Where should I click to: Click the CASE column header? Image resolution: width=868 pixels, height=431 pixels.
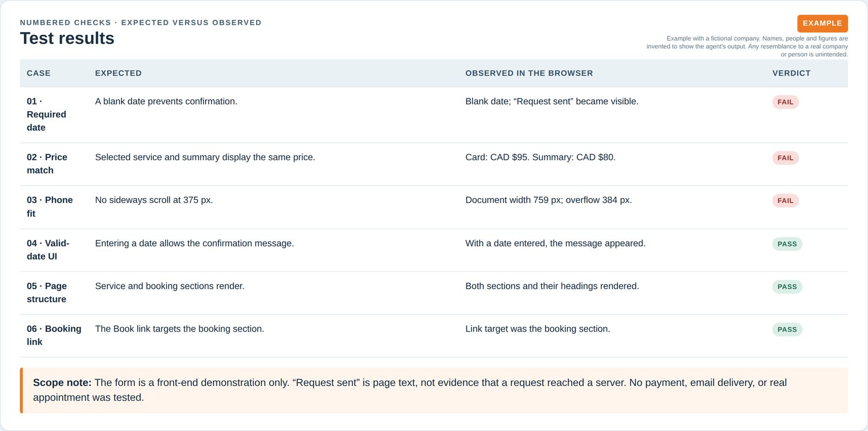(39, 73)
